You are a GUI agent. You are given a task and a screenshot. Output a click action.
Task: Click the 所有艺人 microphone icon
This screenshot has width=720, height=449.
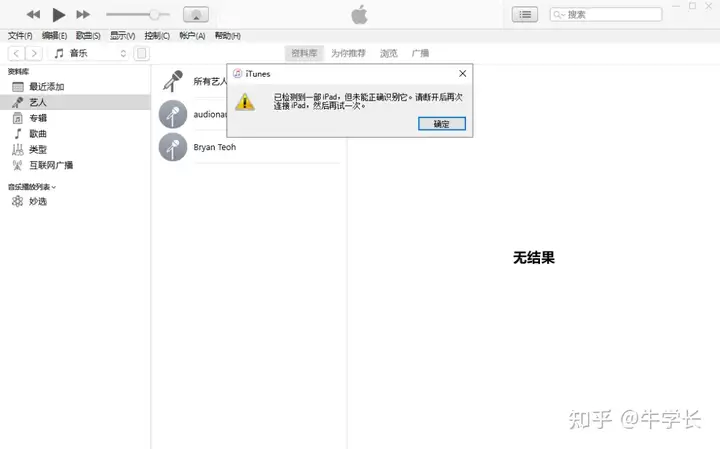click(x=173, y=81)
